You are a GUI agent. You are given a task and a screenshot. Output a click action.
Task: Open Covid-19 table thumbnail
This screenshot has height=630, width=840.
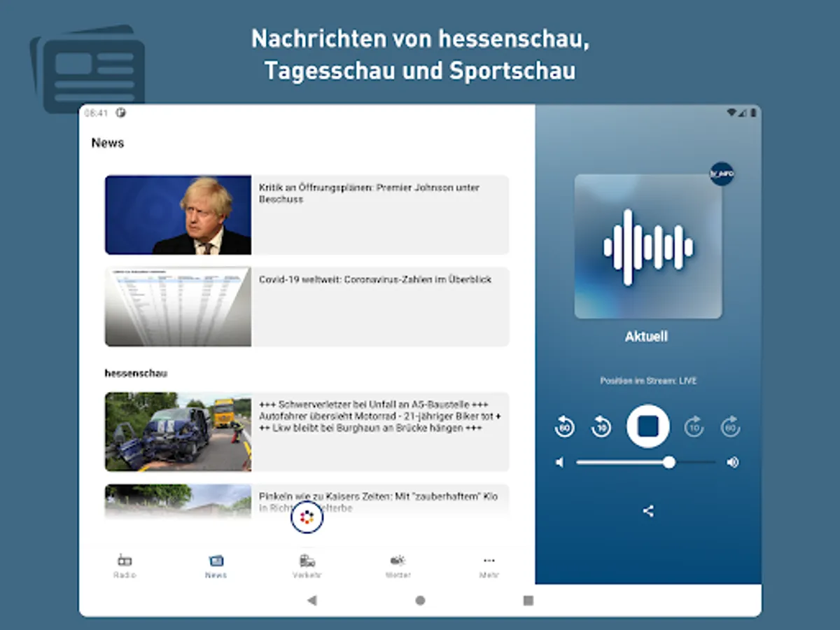click(178, 307)
